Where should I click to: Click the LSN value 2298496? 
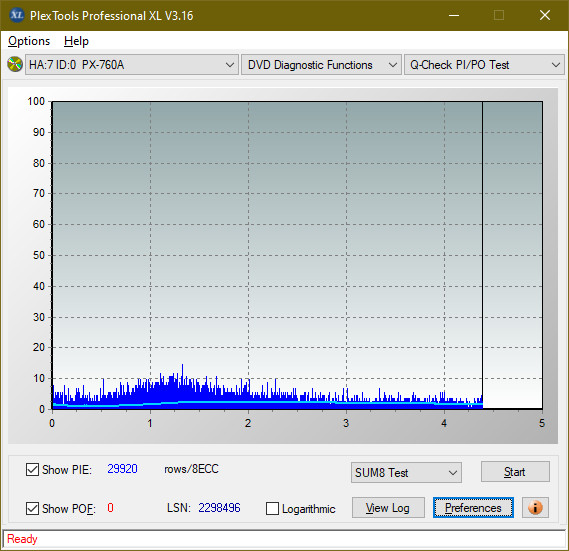(x=219, y=507)
